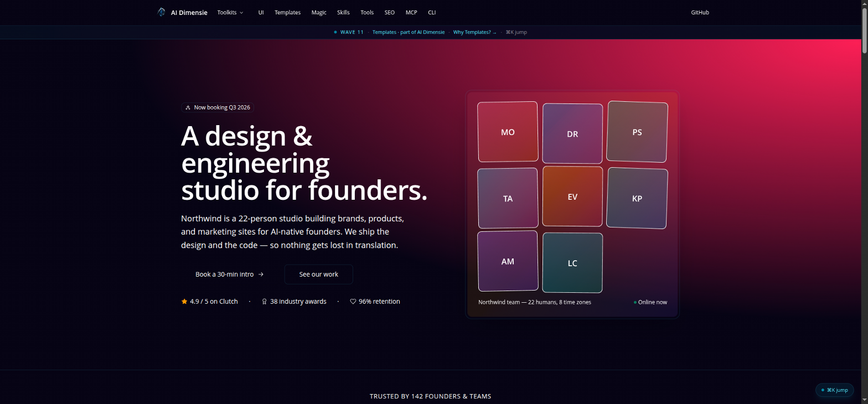The width and height of the screenshot is (868, 404).
Task: Select the AM team tile
Action: pos(508,261)
